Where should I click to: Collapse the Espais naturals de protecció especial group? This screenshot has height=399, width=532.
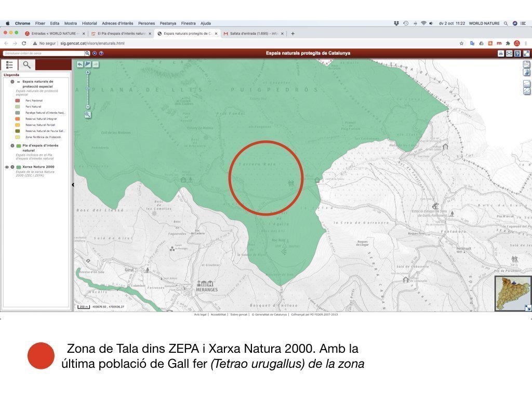[x=18, y=82]
